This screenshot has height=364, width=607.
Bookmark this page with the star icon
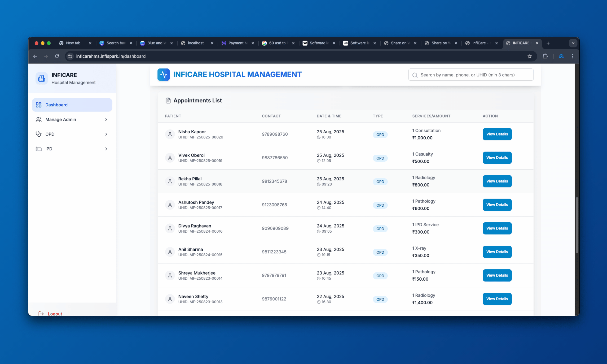[x=530, y=56]
